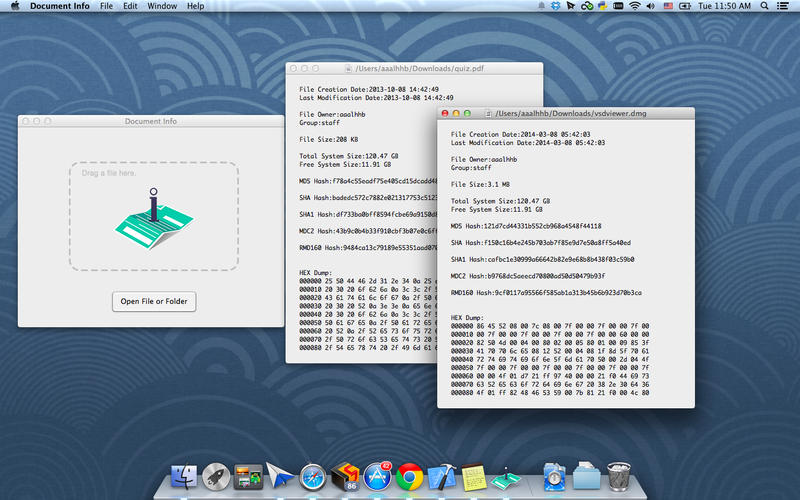Open the App Store in the Dock
Image resolution: width=800 pixels, height=500 pixels.
tap(378, 477)
